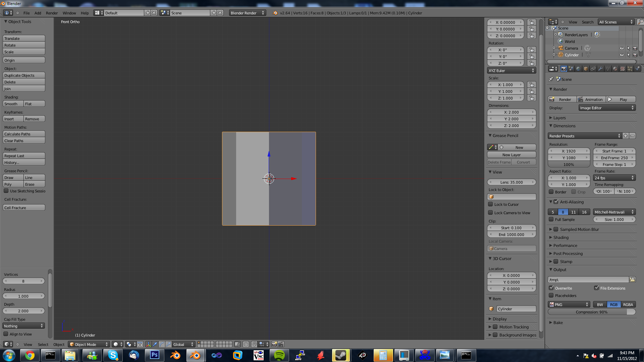The image size is (644, 362).
Task: Open the Object Constraints chain icon
Action: tap(593, 69)
